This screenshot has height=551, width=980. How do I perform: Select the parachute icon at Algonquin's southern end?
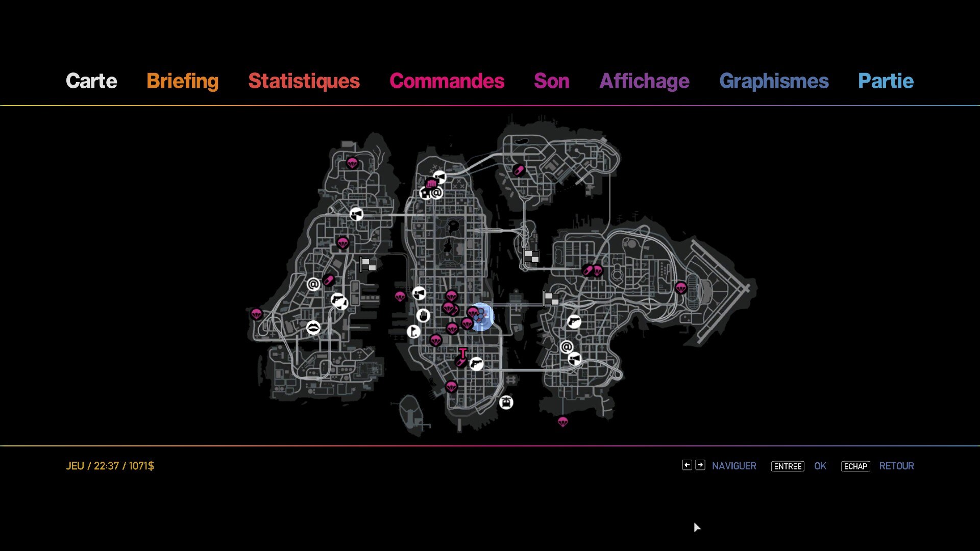451,387
